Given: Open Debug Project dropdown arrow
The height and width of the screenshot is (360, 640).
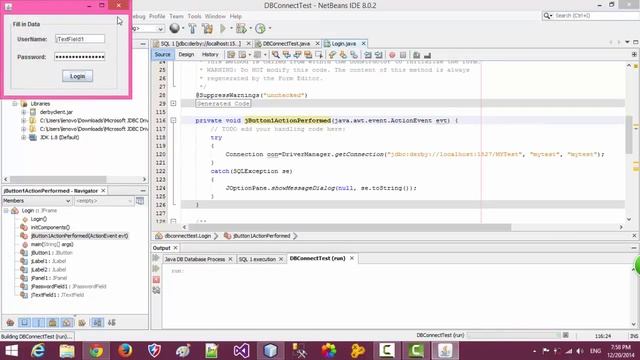Looking at the screenshot, I should [250, 28].
